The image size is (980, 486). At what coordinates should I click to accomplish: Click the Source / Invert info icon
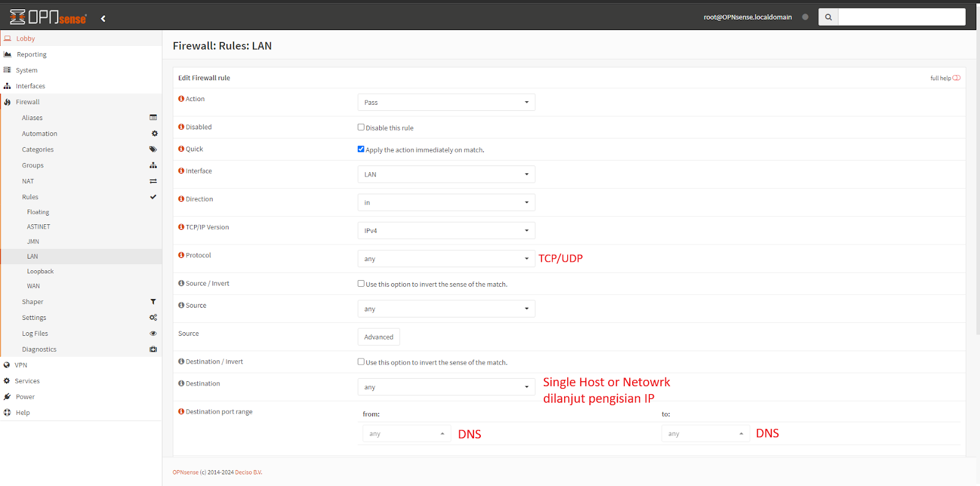point(181,283)
